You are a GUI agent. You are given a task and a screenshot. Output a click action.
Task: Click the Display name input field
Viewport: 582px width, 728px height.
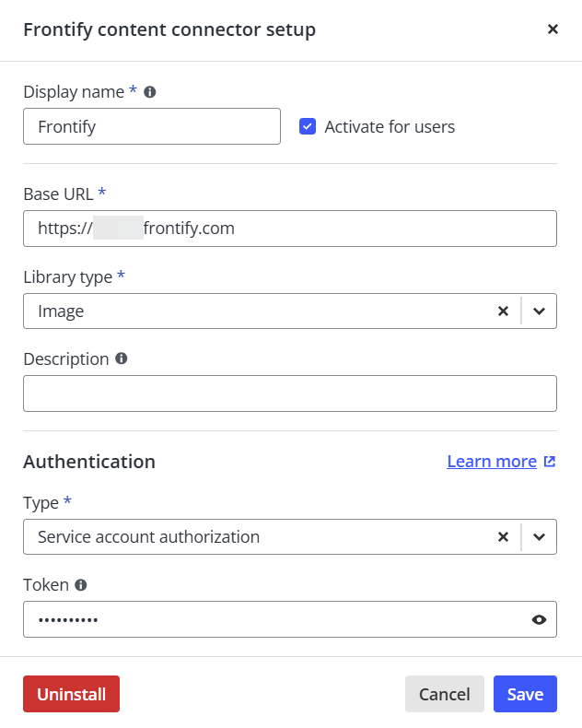[x=152, y=126]
